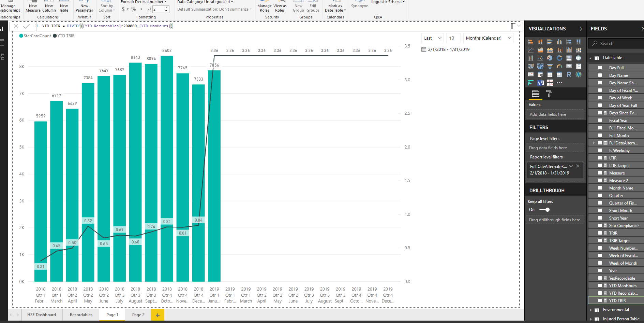Open the Format paint roller pane
This screenshot has width=644, height=323.
pyautogui.click(x=549, y=94)
